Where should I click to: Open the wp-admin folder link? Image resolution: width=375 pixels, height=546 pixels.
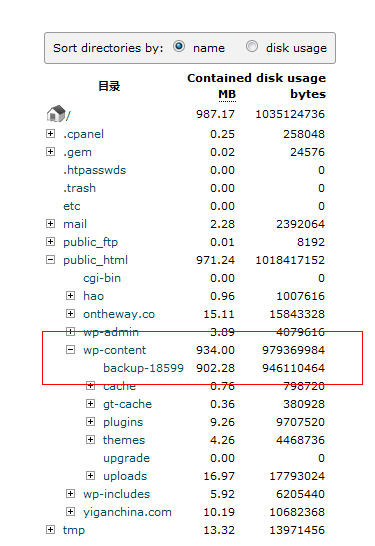click(111, 332)
